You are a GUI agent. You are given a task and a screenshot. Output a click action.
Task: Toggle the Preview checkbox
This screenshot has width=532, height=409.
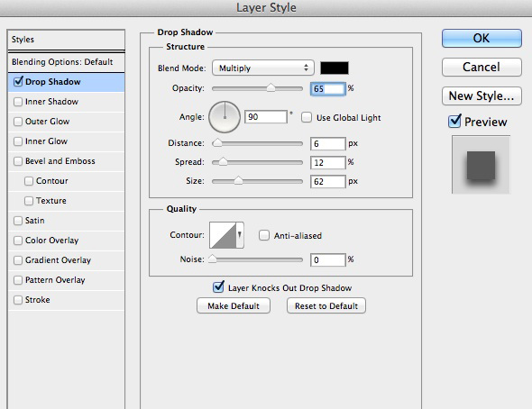pyautogui.click(x=454, y=121)
